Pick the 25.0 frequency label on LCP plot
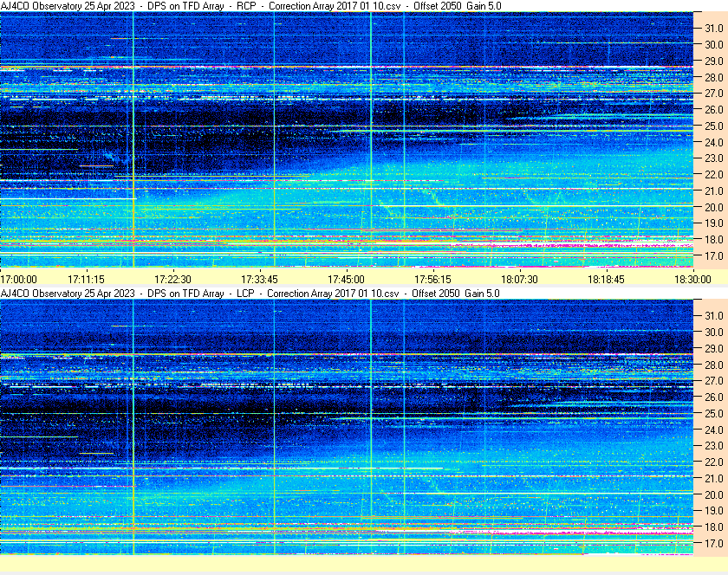Viewport: 728px width, 575px height. tap(714, 414)
